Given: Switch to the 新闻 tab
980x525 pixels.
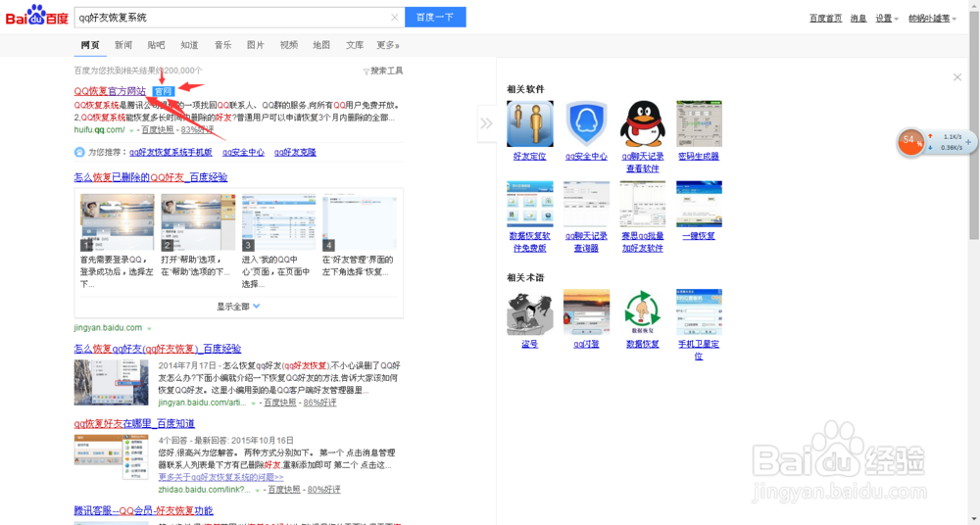Looking at the screenshot, I should click(x=123, y=45).
